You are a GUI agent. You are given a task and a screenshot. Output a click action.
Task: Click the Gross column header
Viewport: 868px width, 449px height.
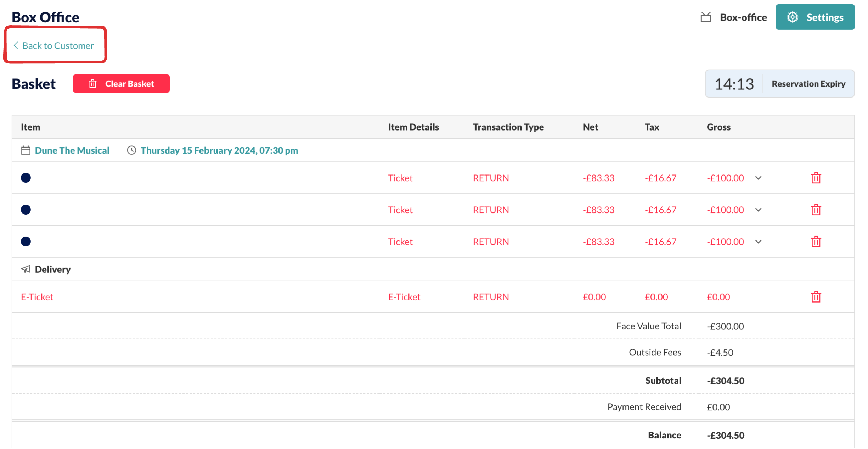click(x=718, y=127)
